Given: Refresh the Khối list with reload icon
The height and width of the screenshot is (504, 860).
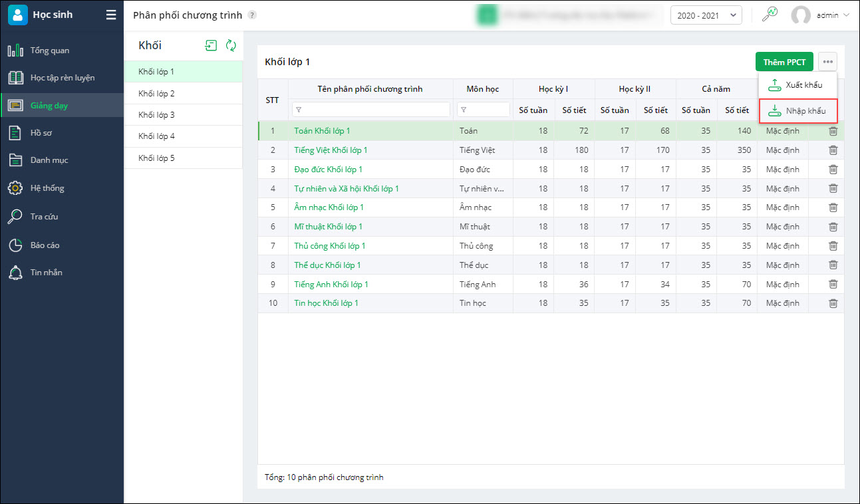Looking at the screenshot, I should click(231, 45).
